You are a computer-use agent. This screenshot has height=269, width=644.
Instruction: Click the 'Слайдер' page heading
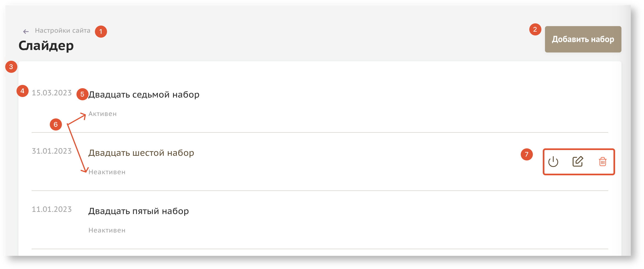[46, 46]
